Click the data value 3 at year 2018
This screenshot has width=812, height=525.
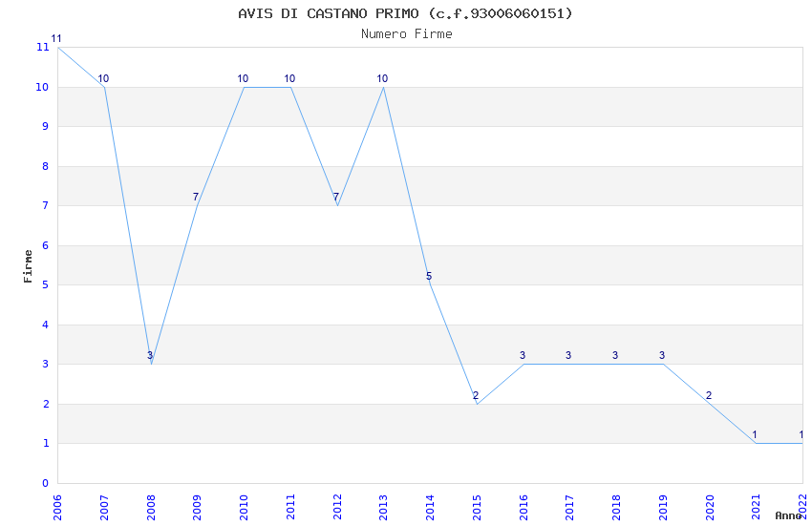tap(615, 355)
